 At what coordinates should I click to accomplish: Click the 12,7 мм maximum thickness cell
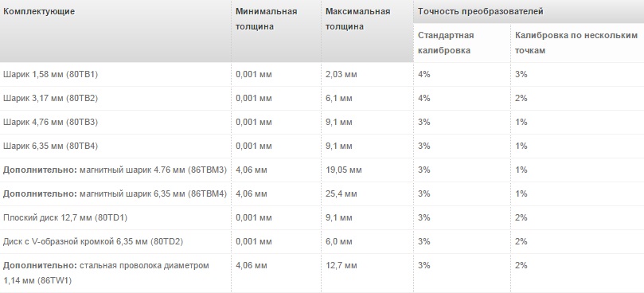pos(342,265)
